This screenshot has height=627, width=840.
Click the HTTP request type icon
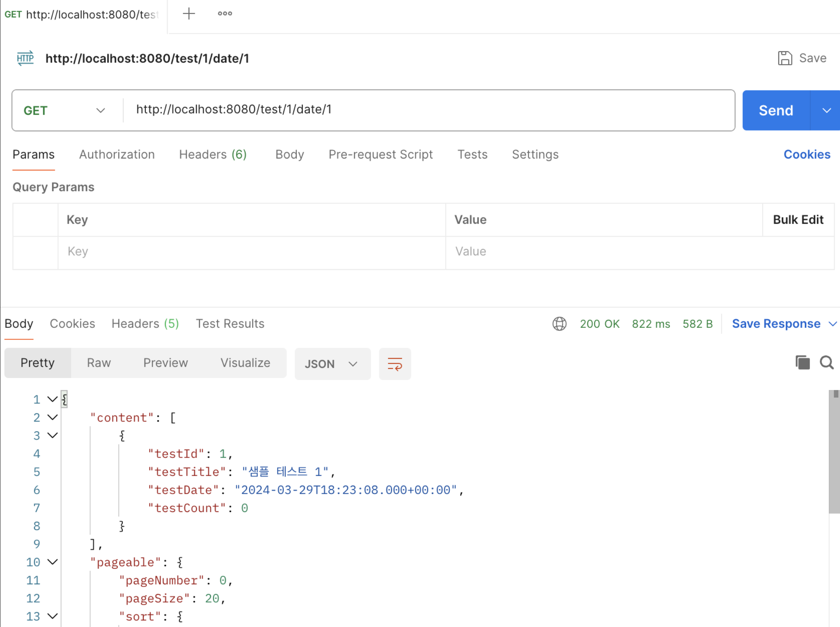26,58
